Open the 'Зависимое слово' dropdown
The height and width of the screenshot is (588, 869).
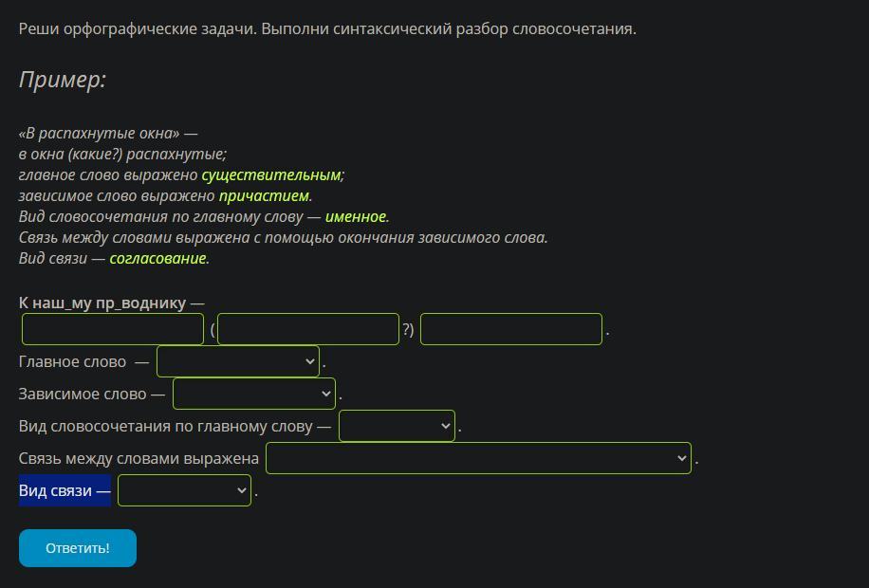[x=254, y=394]
